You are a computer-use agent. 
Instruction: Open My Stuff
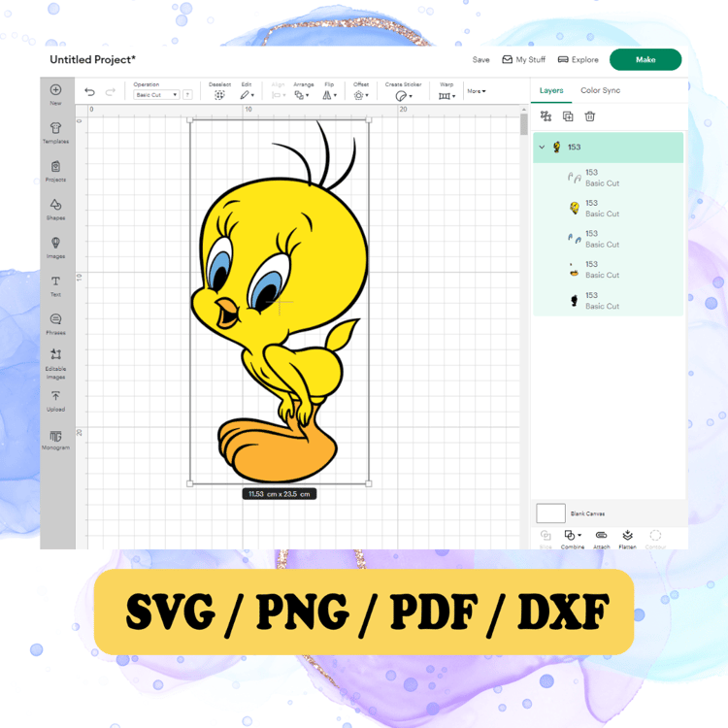point(524,59)
